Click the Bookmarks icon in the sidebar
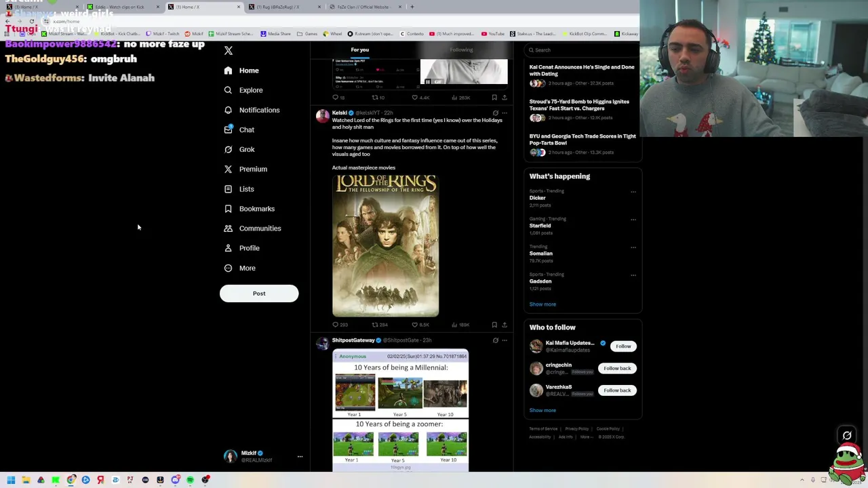The width and height of the screenshot is (868, 488). [228, 209]
